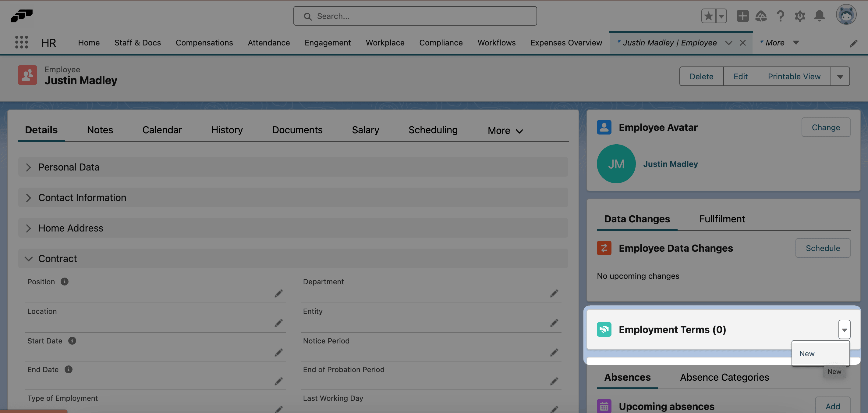View notifications bell icon
868x413 pixels.
pos(820,16)
